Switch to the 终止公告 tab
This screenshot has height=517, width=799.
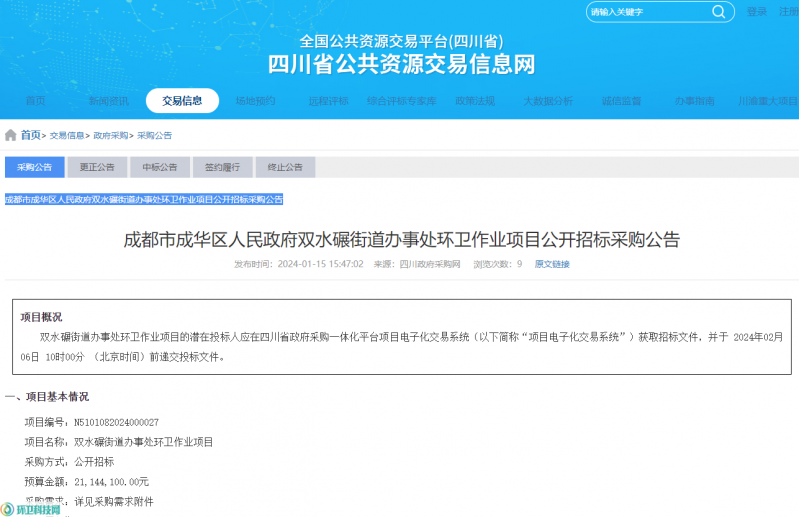coord(285,167)
